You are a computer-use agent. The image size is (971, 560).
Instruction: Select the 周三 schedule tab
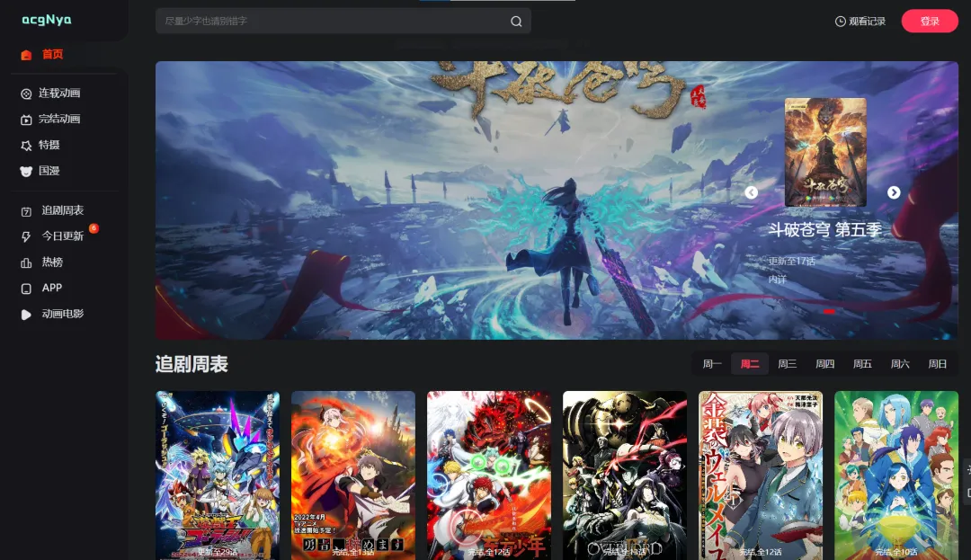pyautogui.click(x=787, y=364)
